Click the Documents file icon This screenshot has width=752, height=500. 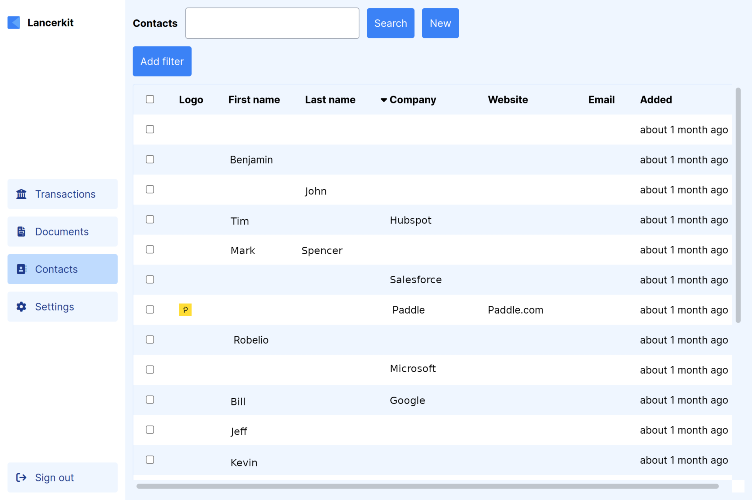click(21, 232)
